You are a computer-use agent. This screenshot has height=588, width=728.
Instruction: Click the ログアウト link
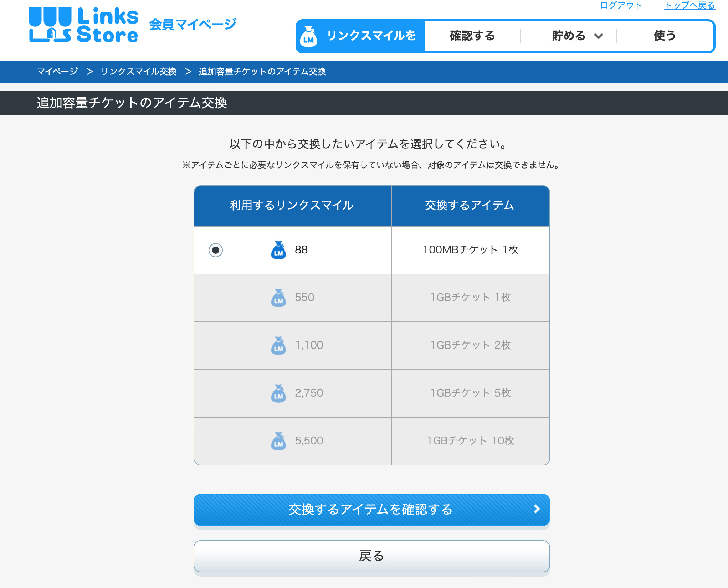[621, 5]
